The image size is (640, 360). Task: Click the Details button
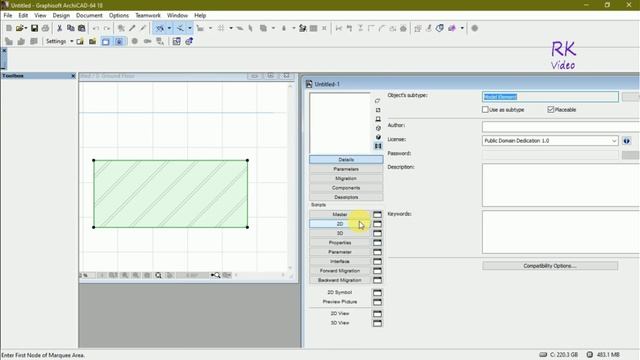(x=346, y=160)
